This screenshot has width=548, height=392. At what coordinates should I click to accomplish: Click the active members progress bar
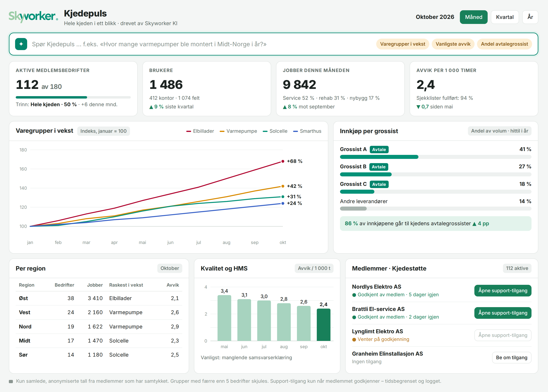pos(73,97)
